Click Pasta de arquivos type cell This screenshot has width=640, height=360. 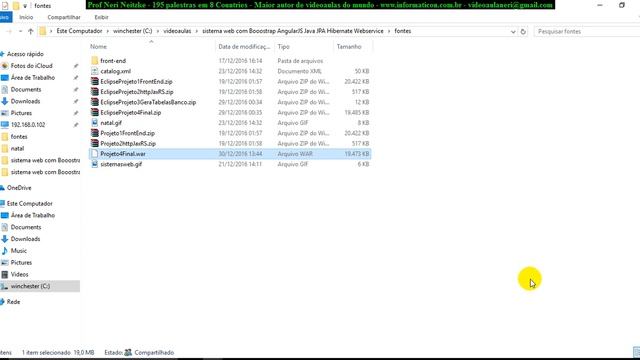(300, 61)
